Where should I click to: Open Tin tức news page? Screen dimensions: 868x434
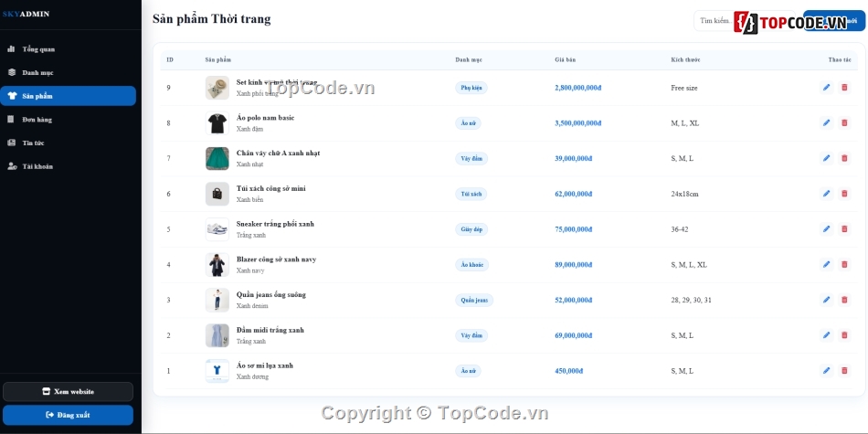coord(69,143)
